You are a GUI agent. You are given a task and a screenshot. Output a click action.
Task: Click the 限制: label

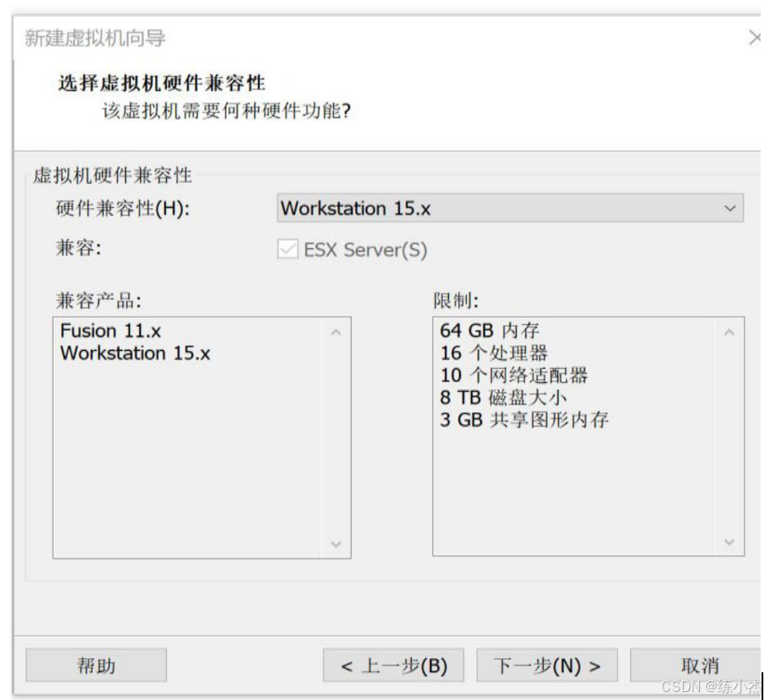click(456, 300)
